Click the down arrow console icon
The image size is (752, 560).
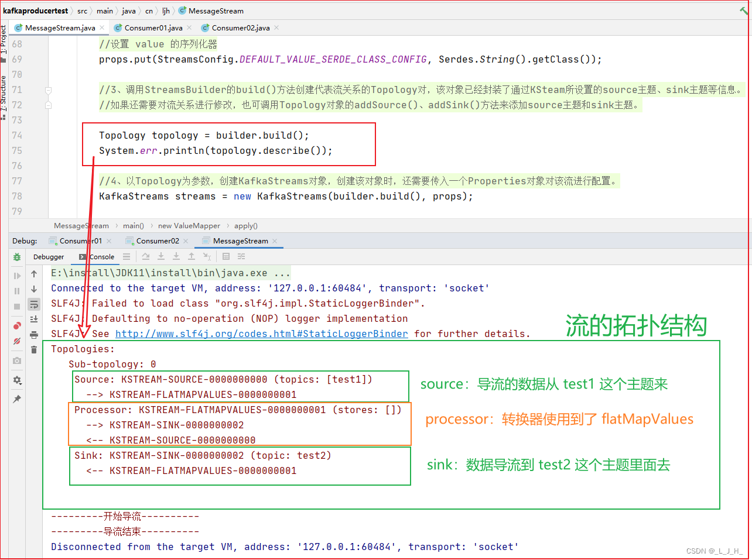coord(34,289)
